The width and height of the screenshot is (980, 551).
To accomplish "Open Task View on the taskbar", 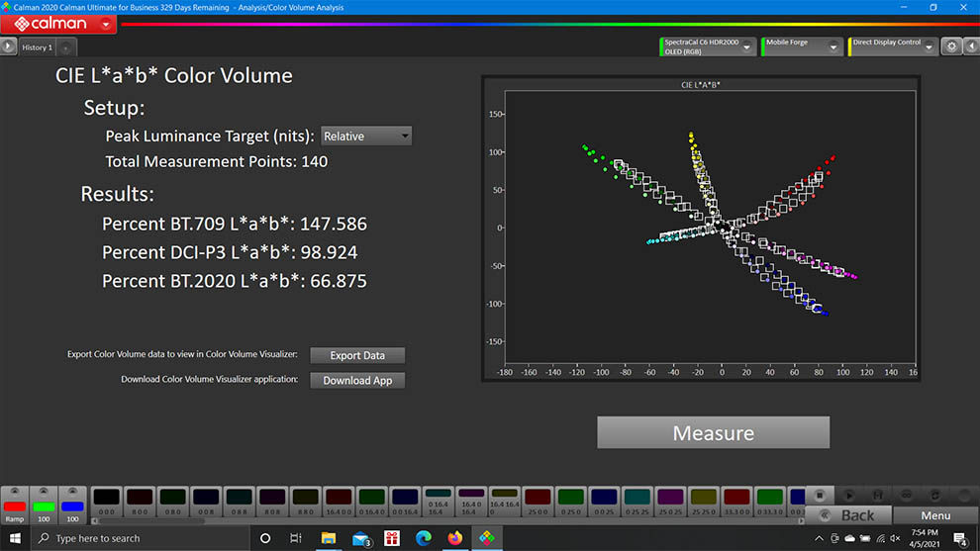I will [296, 538].
